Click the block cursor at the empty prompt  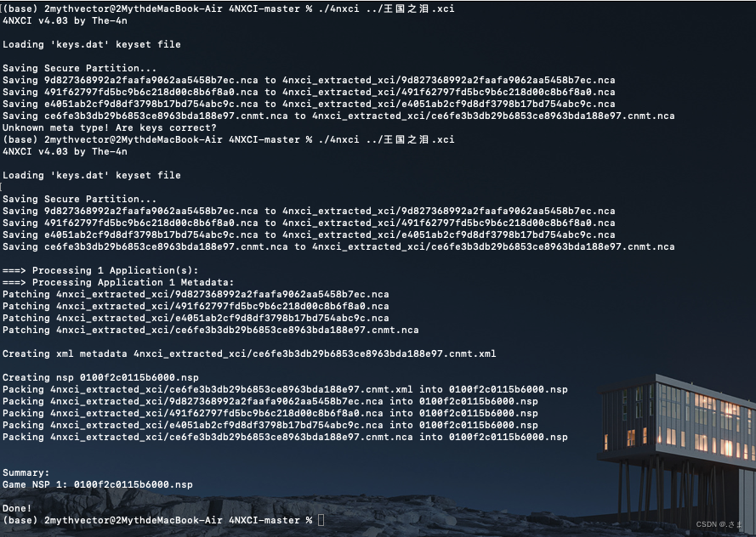point(321,520)
